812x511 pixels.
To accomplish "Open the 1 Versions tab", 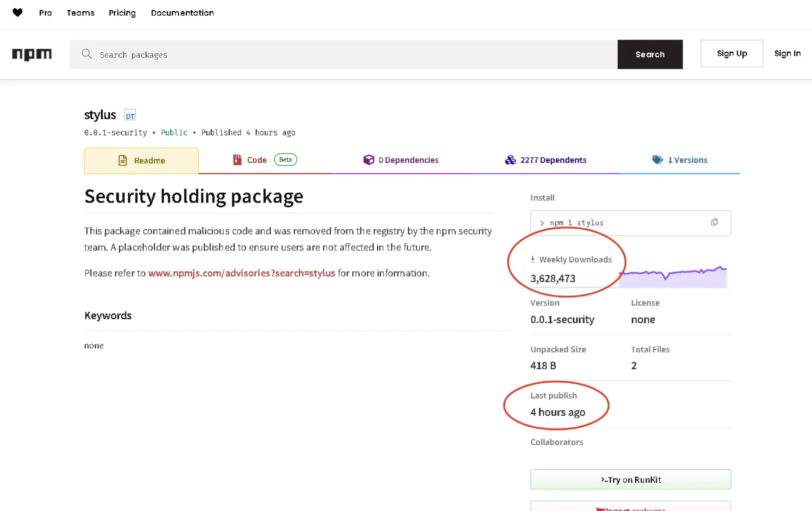I will (x=680, y=160).
